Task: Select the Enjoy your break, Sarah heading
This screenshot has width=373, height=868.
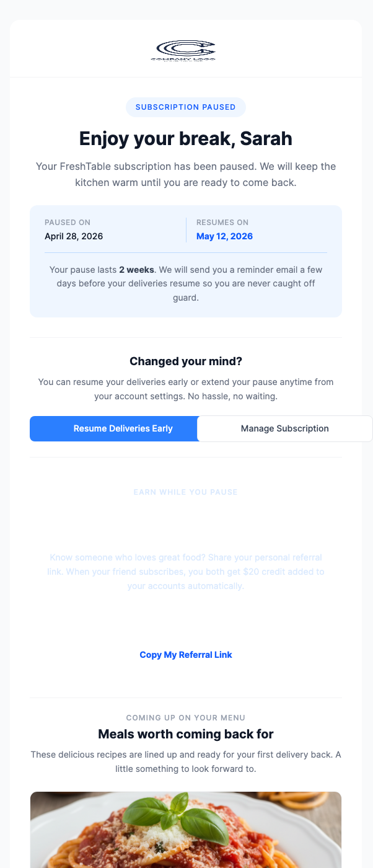Action: 185,138
